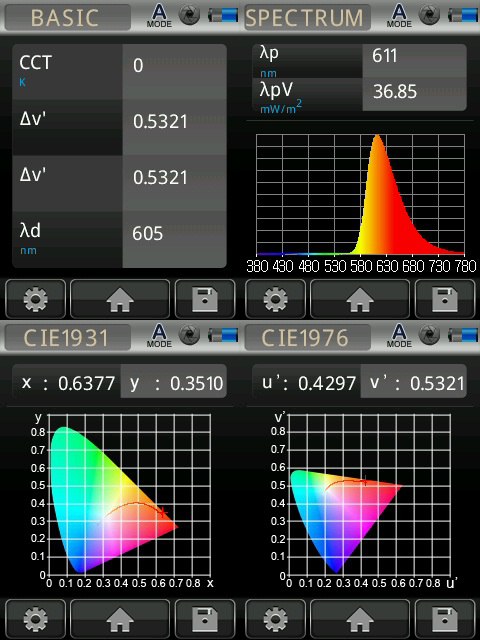Image resolution: width=480 pixels, height=640 pixels.
Task: Tap camera shutter icon in CIE1931 header
Action: [x=189, y=335]
